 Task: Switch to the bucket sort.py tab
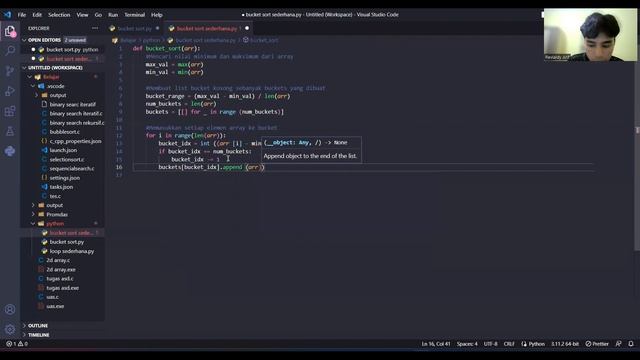134,29
